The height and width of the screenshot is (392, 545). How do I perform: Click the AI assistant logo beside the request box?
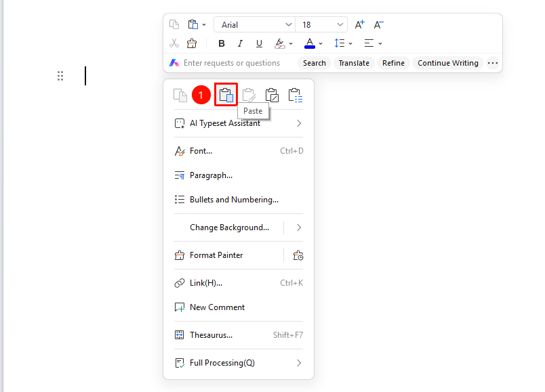pos(174,63)
